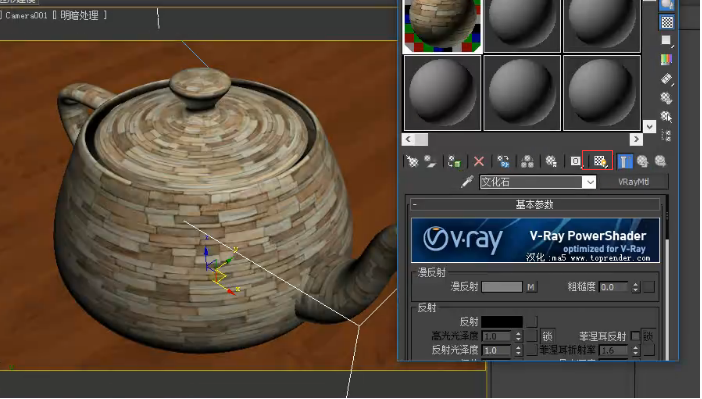Click the VRayMtl material type button
Image resolution: width=702 pixels, height=399 pixels.
(634, 182)
